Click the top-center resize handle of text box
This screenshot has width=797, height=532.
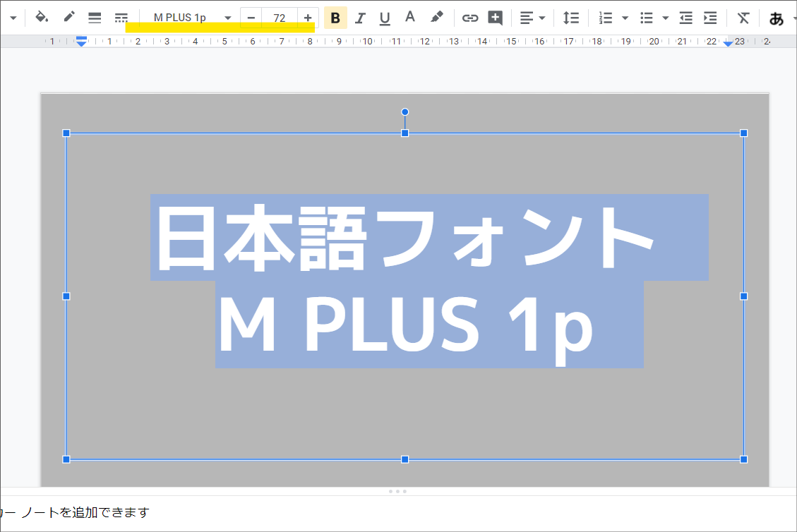click(x=405, y=133)
